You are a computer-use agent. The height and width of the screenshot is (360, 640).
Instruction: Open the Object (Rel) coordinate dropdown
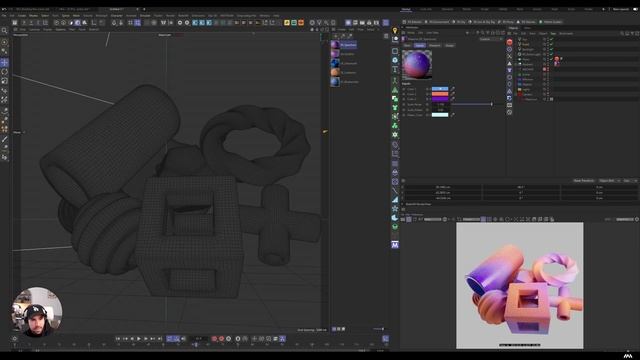pyautogui.click(x=609, y=180)
